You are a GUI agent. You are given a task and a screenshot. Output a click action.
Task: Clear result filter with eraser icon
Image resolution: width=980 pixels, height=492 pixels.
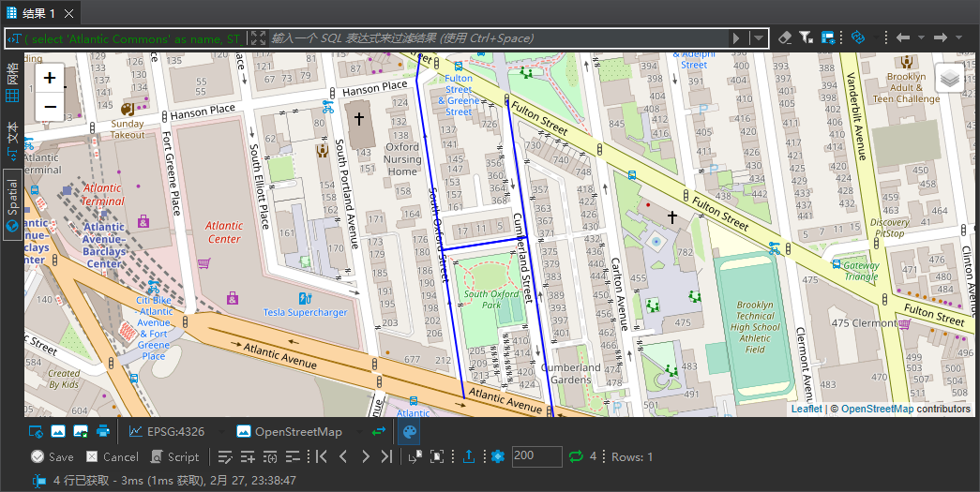tap(785, 38)
